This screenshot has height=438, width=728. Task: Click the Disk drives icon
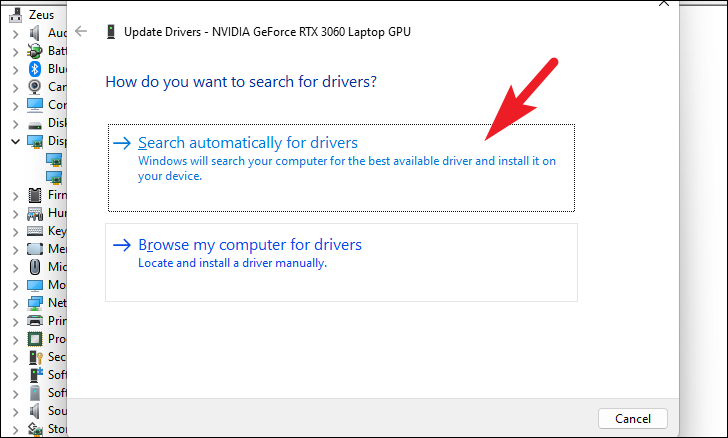pos(35,124)
